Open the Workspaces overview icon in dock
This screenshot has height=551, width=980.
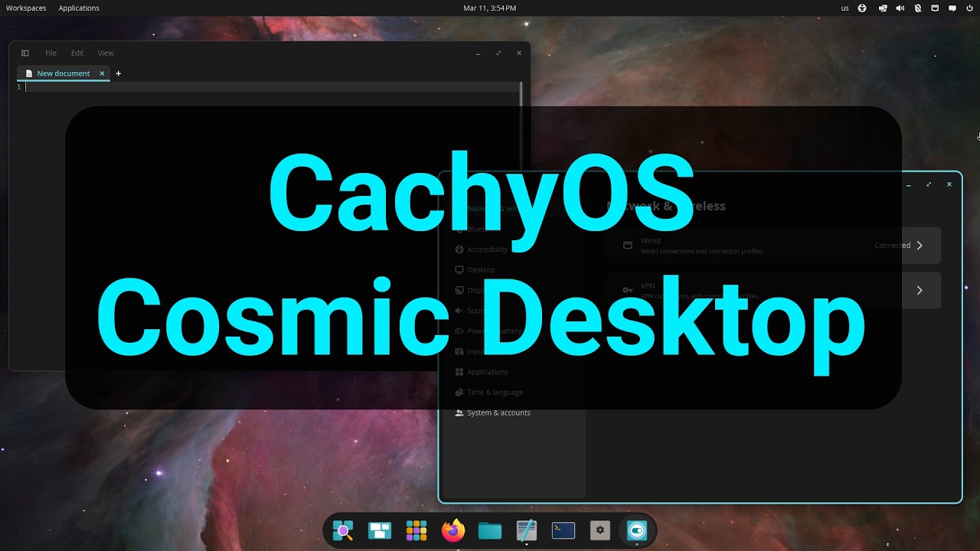(379, 530)
